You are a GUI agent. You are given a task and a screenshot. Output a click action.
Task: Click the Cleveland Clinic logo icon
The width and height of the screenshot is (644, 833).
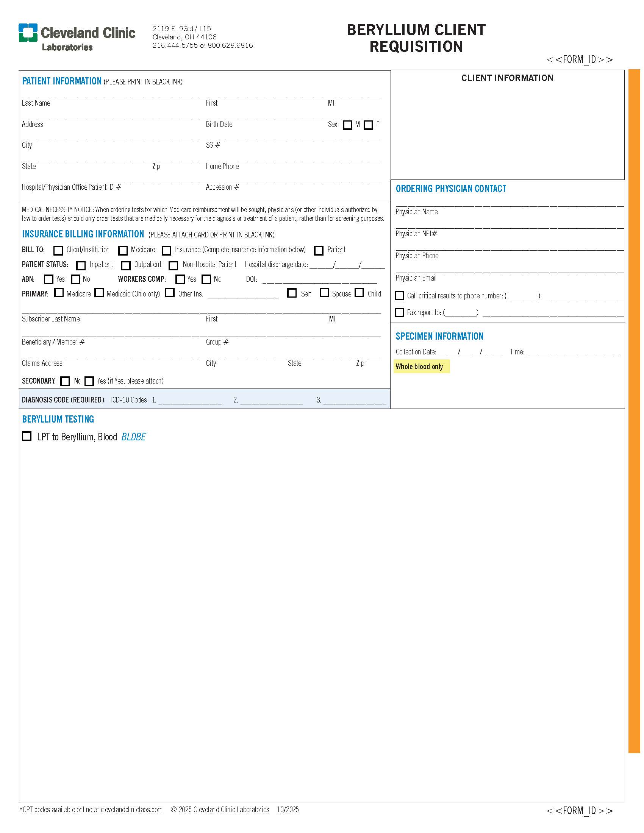tap(28, 33)
